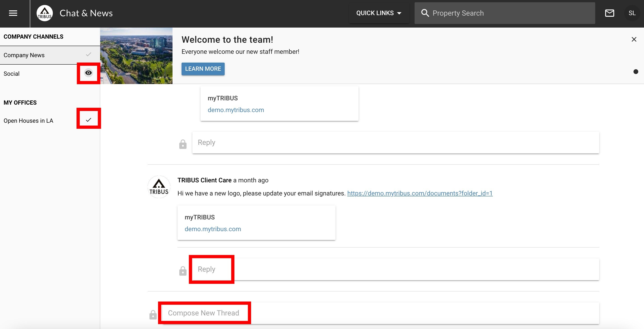Open demo.mytribus.com link under TRIBUS Client Care
Viewport: 644px width, 329px height.
[213, 229]
